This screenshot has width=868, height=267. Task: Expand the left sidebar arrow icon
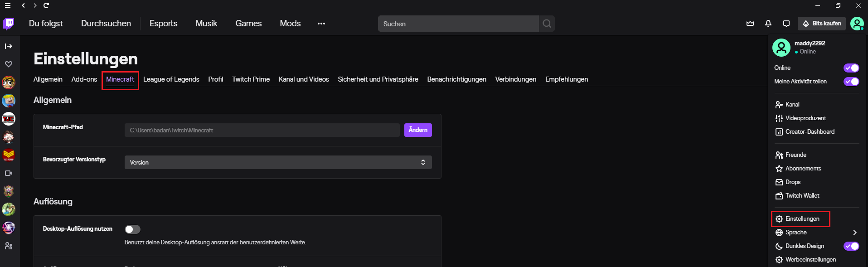[9, 46]
